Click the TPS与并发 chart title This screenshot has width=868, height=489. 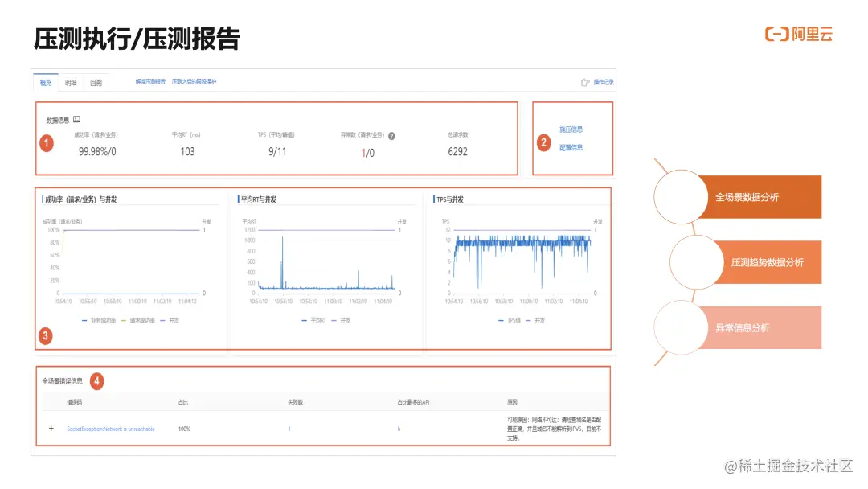(x=450, y=199)
